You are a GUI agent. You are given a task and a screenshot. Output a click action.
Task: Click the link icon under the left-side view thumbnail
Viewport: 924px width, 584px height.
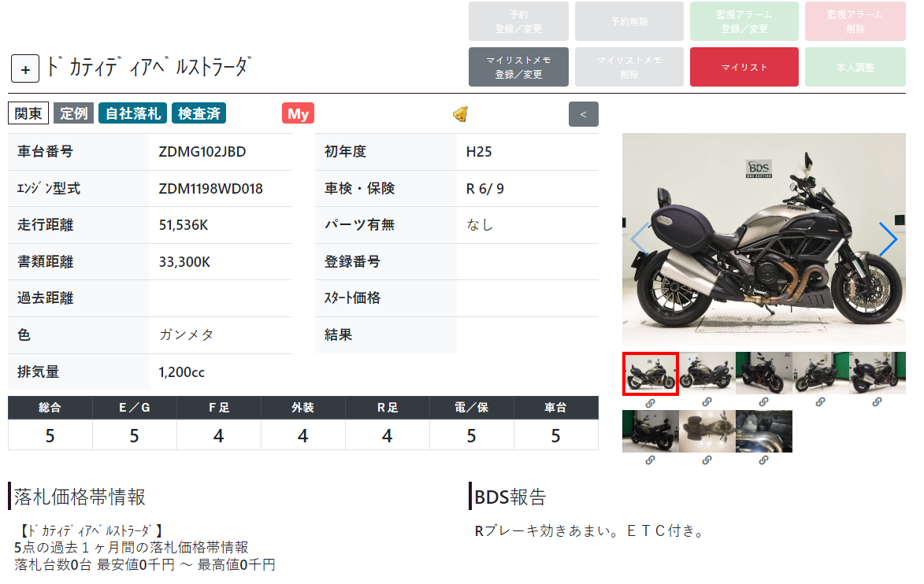coord(707,402)
